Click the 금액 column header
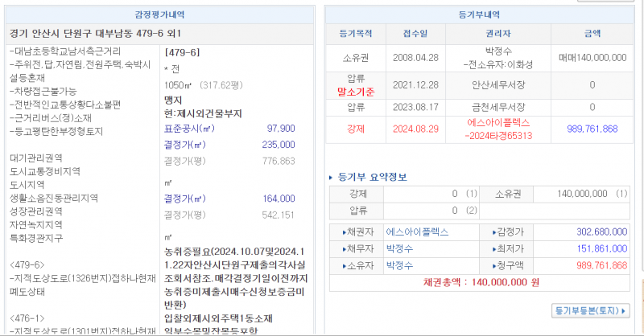Screen dimensions: 644x336 click(592, 34)
